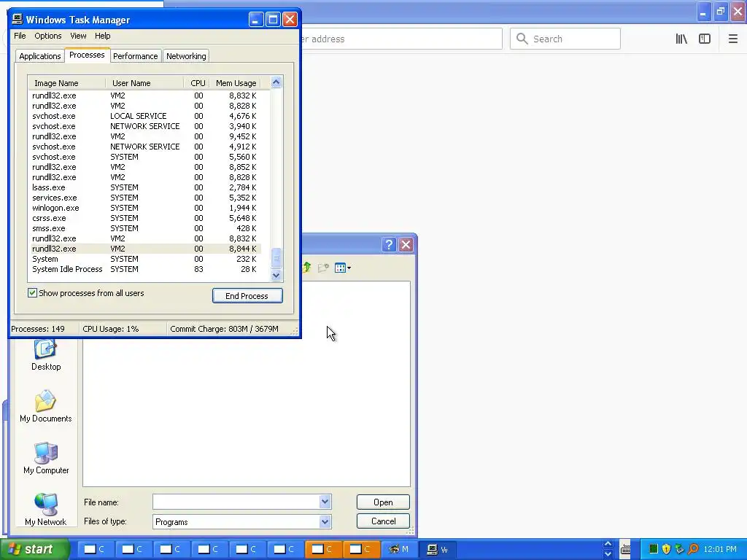
Task: Click the Create New Folder icon
Action: click(x=323, y=268)
